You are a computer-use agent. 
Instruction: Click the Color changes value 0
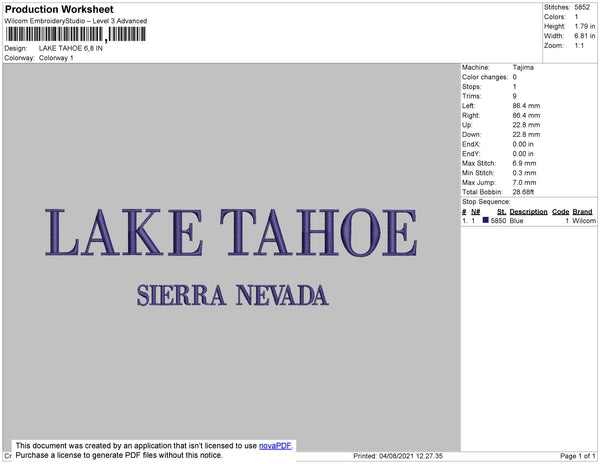tap(514, 77)
